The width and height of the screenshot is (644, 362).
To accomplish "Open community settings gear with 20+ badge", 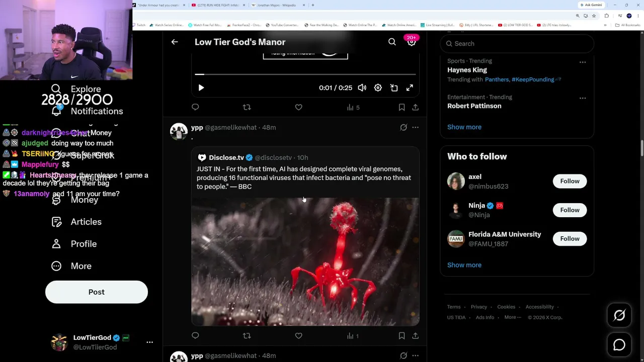I will [x=412, y=42].
